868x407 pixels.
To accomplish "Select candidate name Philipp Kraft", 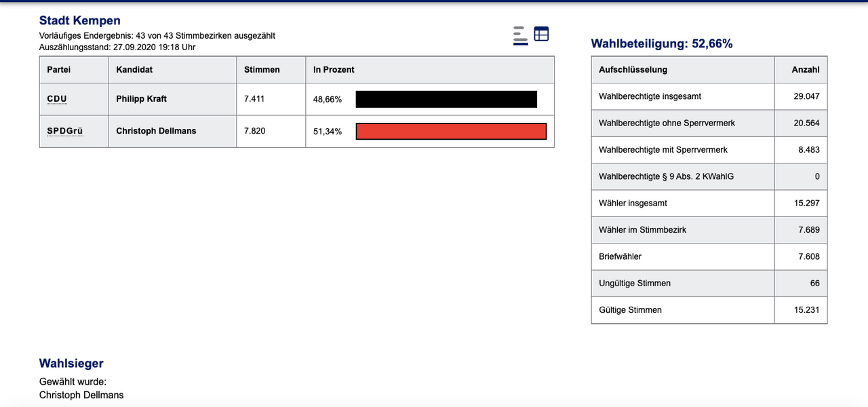I will click(141, 99).
